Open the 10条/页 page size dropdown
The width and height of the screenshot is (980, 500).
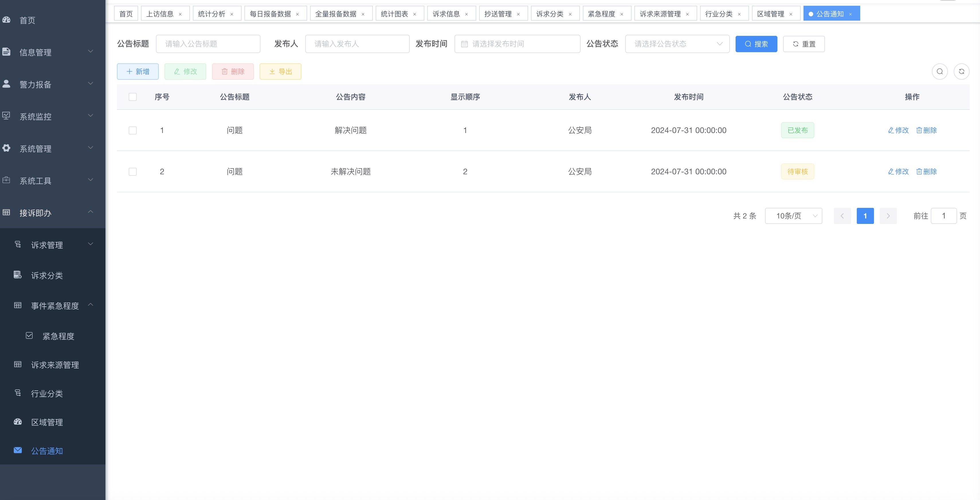[793, 216]
